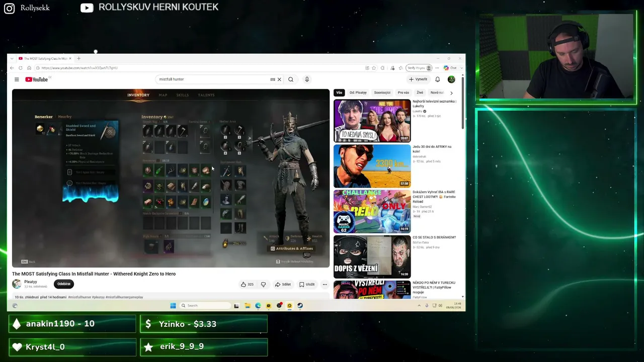The height and width of the screenshot is (362, 644).
Task: Go to the YouTube home logo
Action: point(37,79)
